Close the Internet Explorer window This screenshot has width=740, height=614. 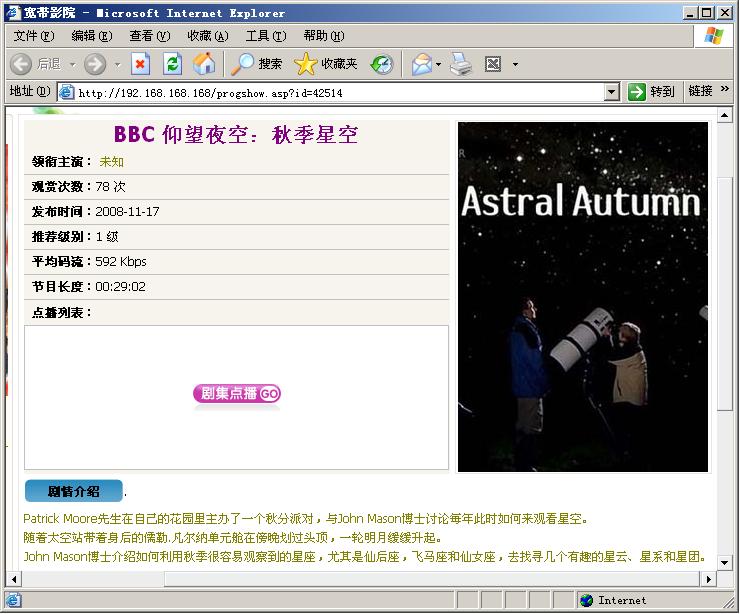(725, 13)
